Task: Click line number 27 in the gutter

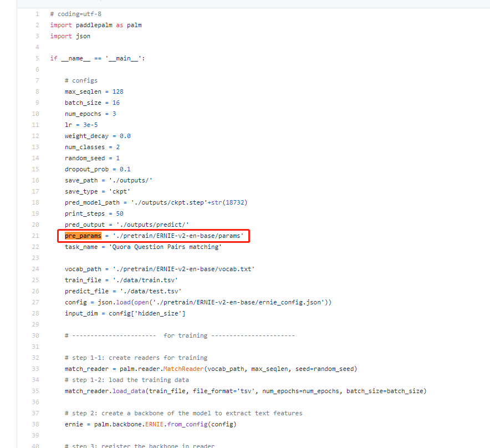Action: tap(35, 302)
